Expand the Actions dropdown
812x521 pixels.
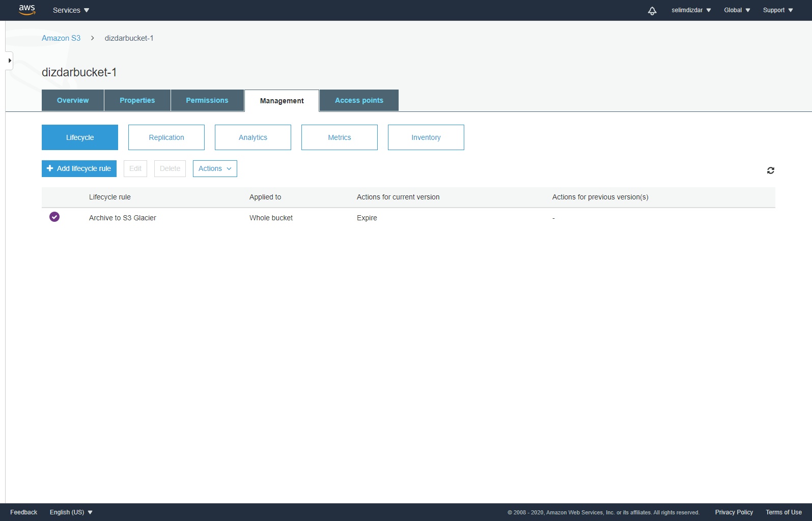click(x=215, y=168)
